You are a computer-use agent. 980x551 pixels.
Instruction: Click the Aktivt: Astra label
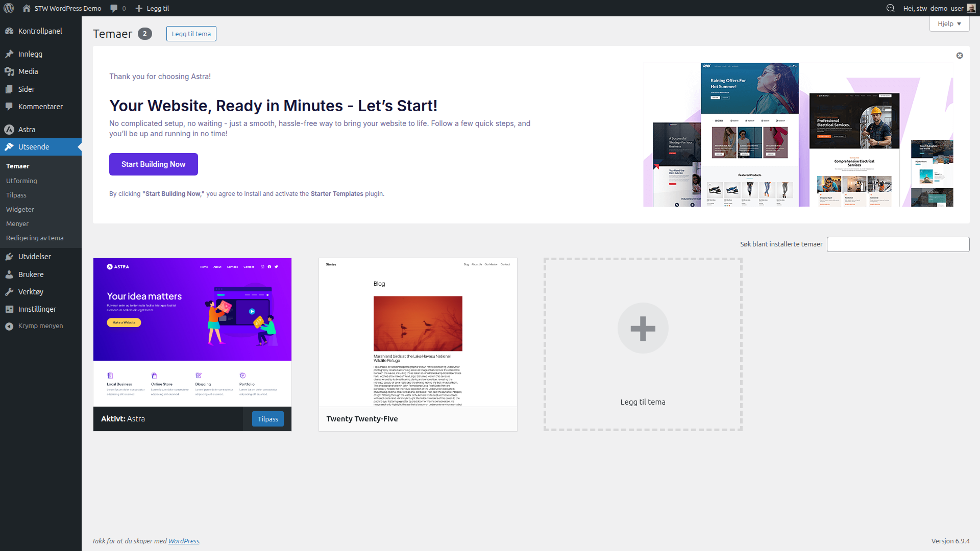tap(123, 419)
